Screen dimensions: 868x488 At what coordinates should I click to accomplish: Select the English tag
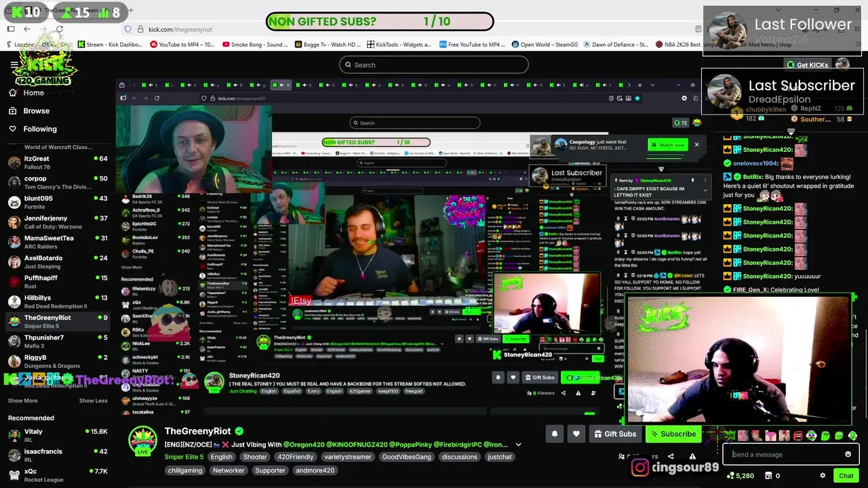(221, 457)
